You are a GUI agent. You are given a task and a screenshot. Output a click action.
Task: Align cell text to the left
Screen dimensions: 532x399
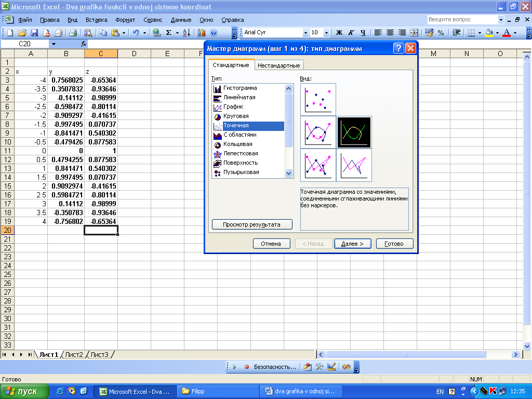click(378, 33)
